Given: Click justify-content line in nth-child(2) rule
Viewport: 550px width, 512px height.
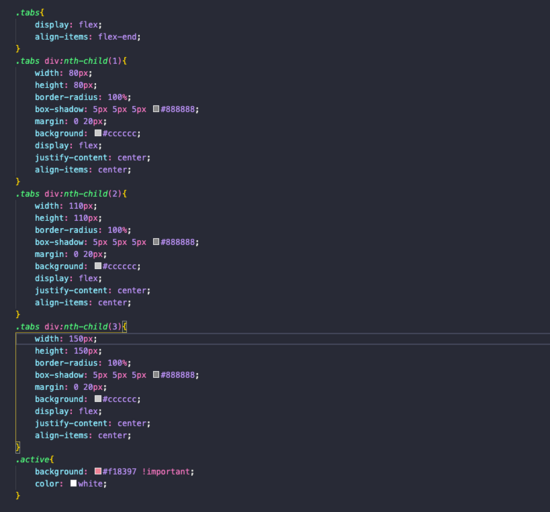Looking at the screenshot, I should (93, 291).
